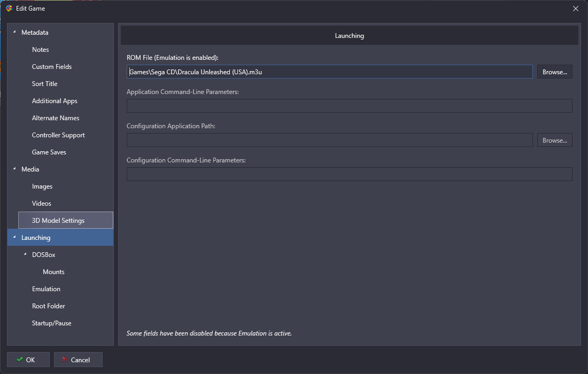Close the Edit Game dialog
The image size is (588, 374).
coord(576,8)
